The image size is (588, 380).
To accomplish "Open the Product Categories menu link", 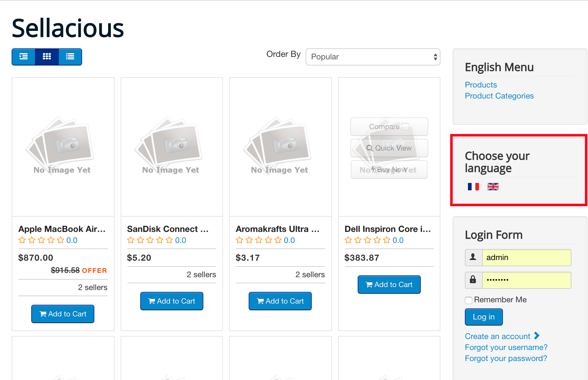I will tap(499, 96).
